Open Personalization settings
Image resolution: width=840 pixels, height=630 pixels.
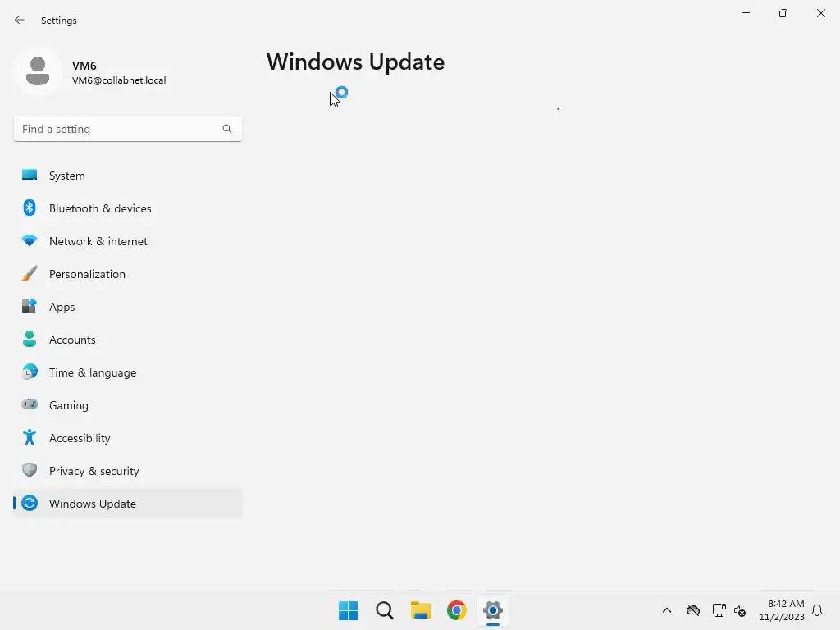(x=127, y=274)
